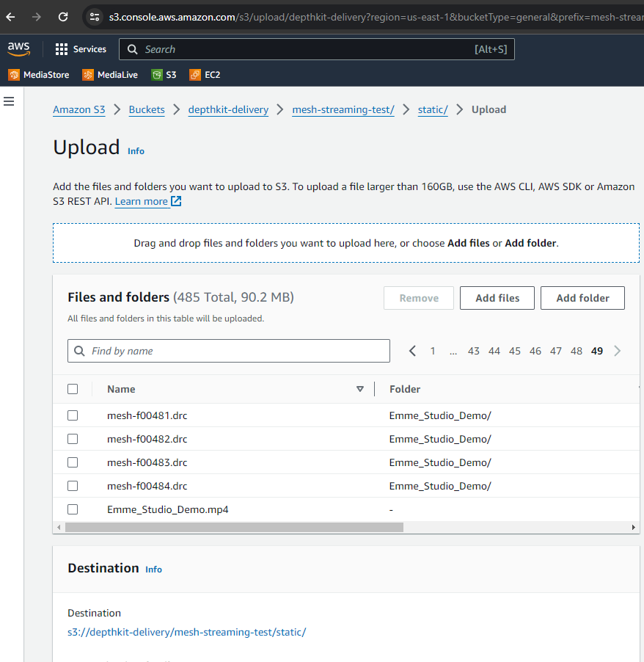
Task: Open the mesh-streaming-test/ breadcrumb link
Action: point(343,110)
